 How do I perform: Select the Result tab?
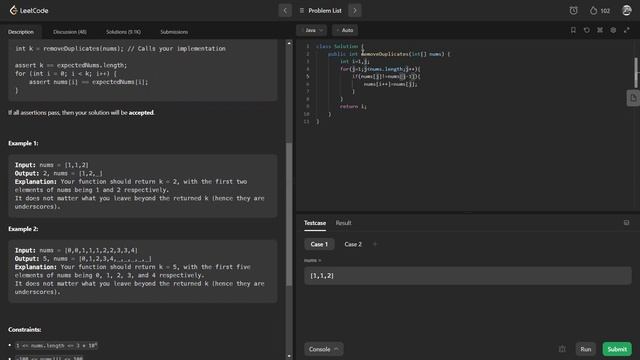point(343,223)
